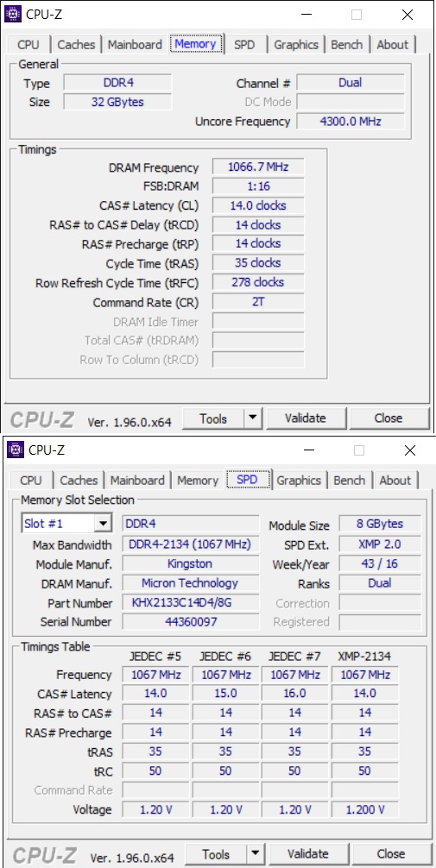This screenshot has height=868, width=436.
Task: Minimize the top CPU-Z window
Action: click(x=307, y=15)
